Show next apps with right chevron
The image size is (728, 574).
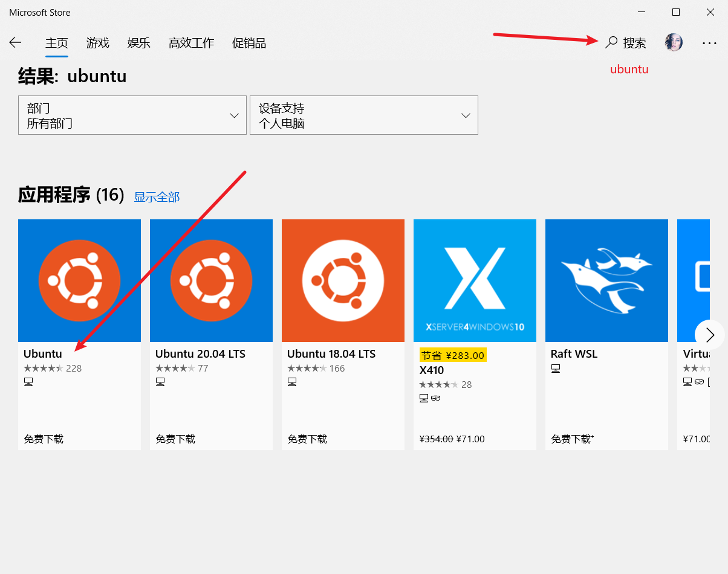tap(710, 335)
